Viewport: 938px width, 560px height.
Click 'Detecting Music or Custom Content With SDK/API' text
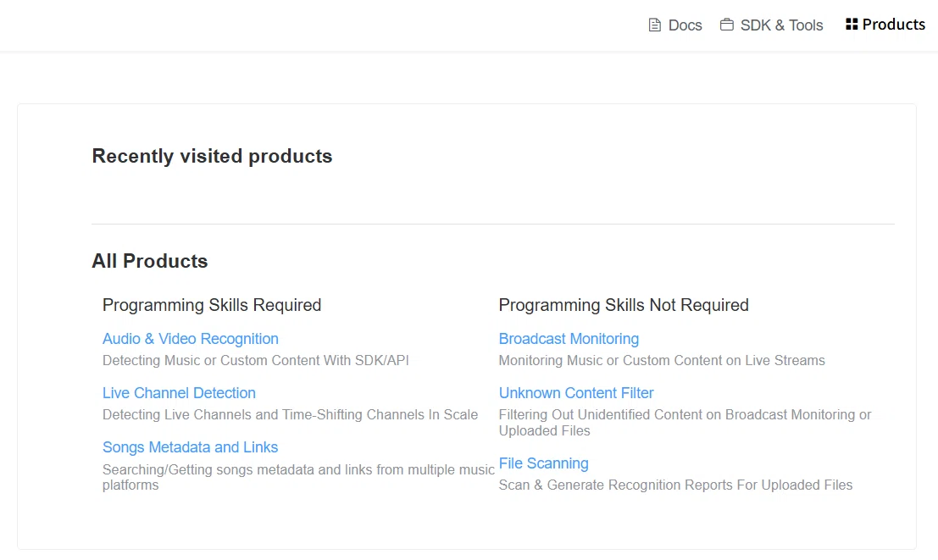click(255, 360)
